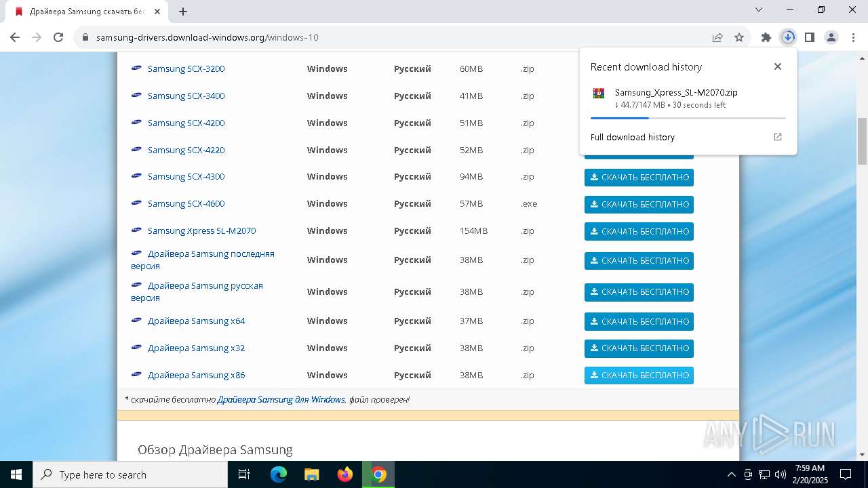Click СКАЧАТЬ БЕСПЛАТНО for Xpress SL-M2070
The width and height of the screenshot is (868, 488).
point(639,231)
